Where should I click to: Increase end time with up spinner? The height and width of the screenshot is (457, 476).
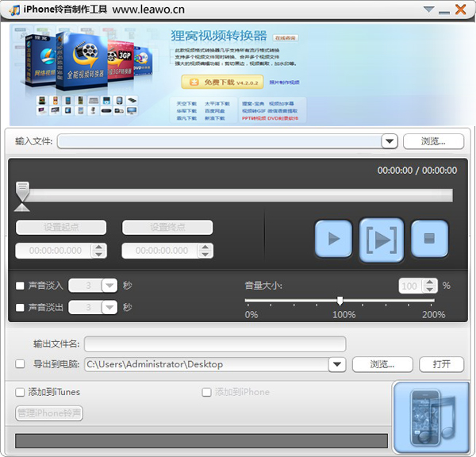205,247
